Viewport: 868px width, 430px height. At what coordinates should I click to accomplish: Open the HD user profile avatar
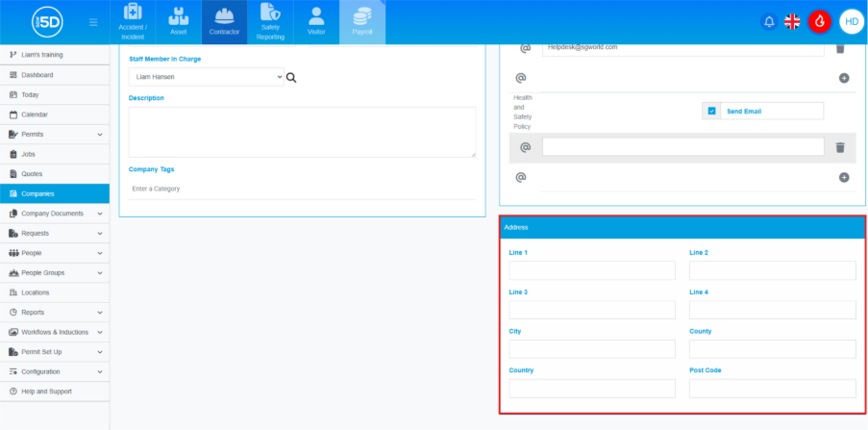pos(851,22)
